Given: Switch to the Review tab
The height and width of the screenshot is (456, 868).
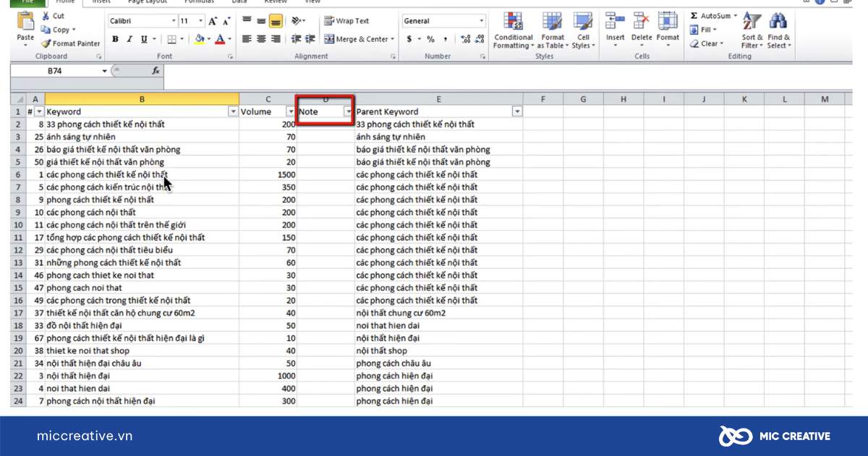Looking at the screenshot, I should pos(276,2).
